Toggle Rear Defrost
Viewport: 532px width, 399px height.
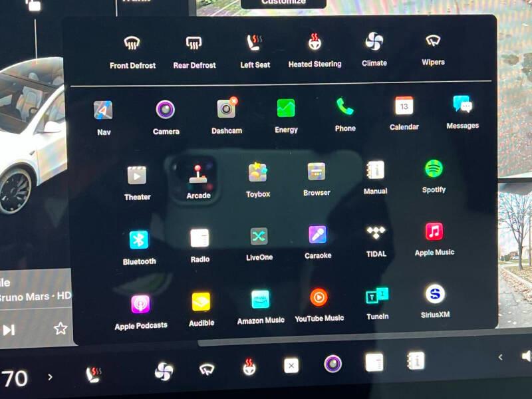point(194,43)
